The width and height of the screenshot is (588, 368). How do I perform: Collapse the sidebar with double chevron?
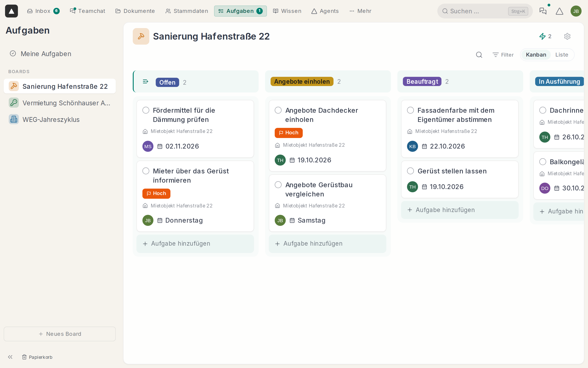[x=10, y=357]
